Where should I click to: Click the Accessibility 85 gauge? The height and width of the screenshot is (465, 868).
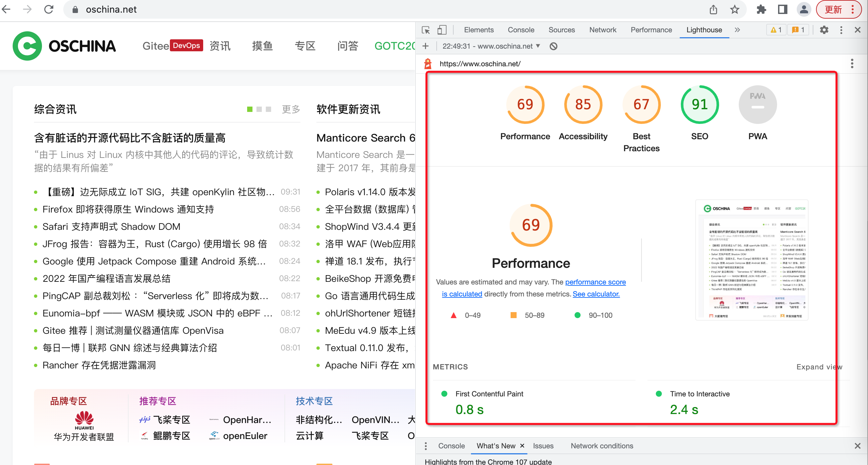pyautogui.click(x=583, y=105)
